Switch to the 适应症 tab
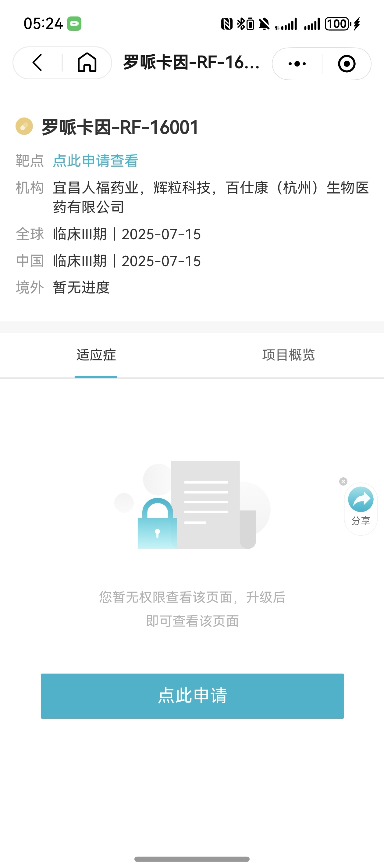This screenshot has height=868, width=384. click(x=96, y=355)
